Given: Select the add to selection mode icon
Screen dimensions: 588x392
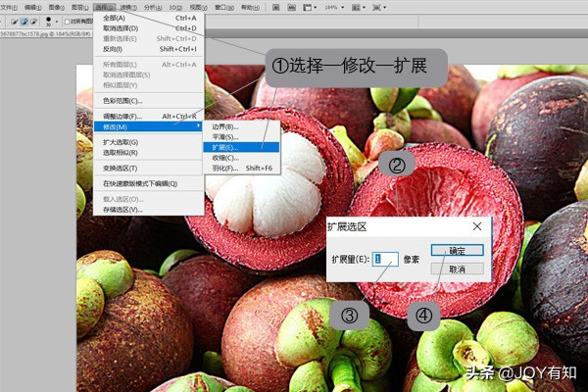Looking at the screenshot, I should (x=24, y=22).
